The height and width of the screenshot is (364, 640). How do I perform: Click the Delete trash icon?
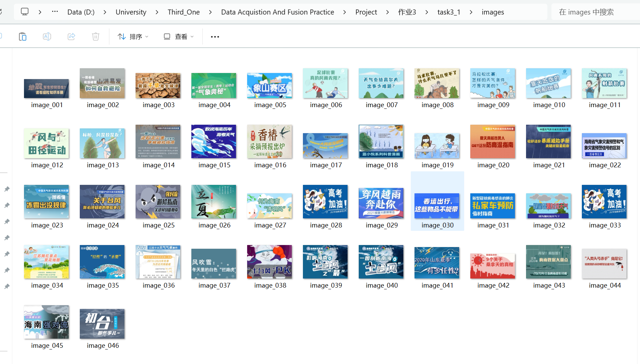[x=96, y=37]
